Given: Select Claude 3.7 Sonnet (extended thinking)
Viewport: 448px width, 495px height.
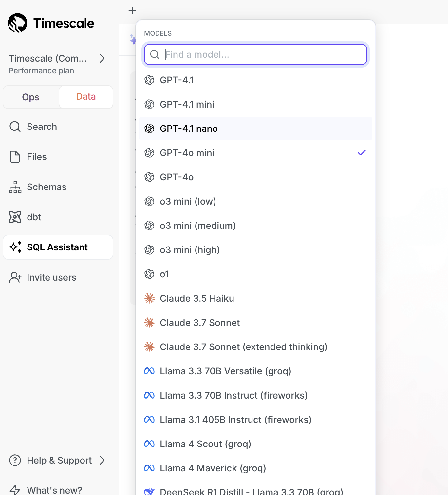Looking at the screenshot, I should point(255,347).
